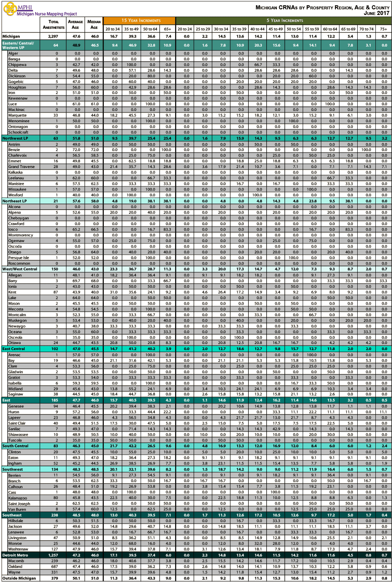392x582 pixels.
Task: Select the 'Alger' county row label
Action: click(x=13, y=53)
